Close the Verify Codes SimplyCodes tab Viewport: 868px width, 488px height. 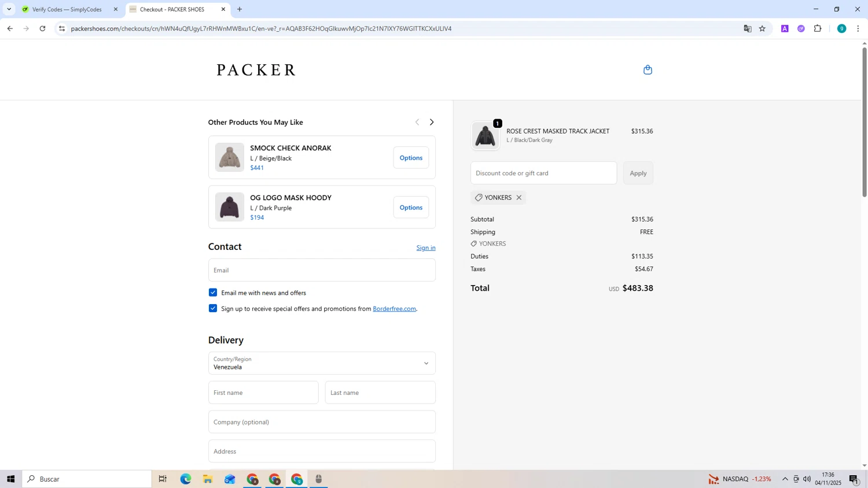point(116,9)
